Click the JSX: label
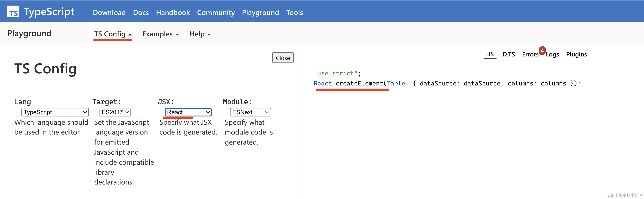644x199 pixels. click(166, 102)
